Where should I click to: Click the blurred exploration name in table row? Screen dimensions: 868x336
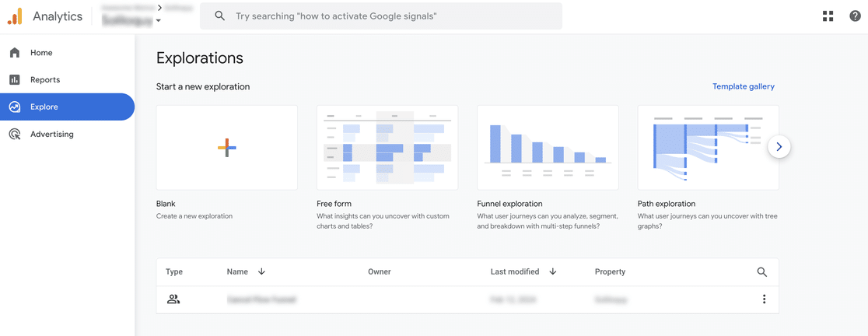tap(261, 299)
